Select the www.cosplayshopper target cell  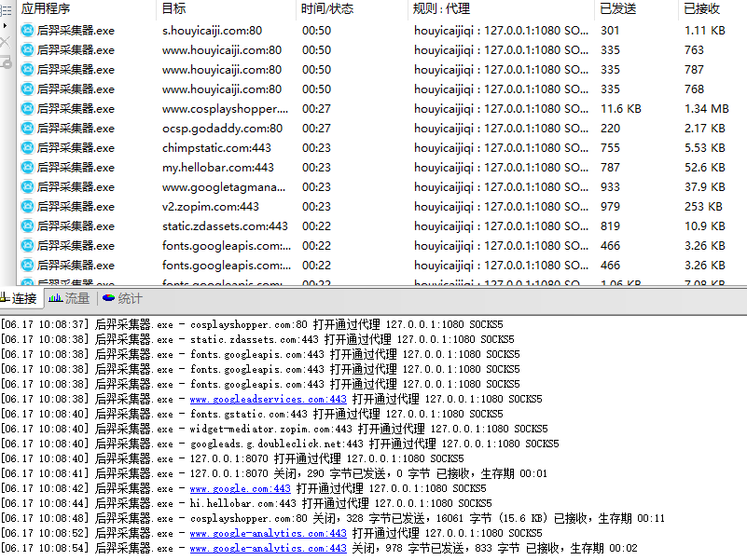coord(225,109)
